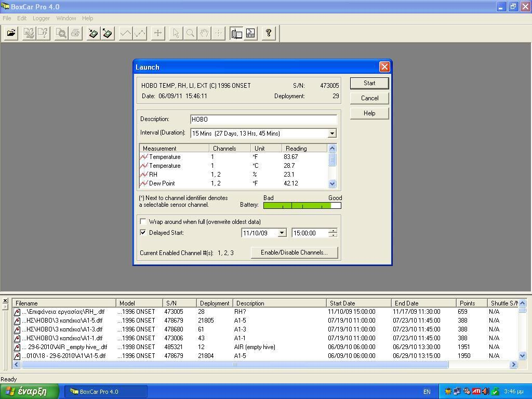Screen dimensions: 532x399
Task: Open the Interval (Duration) dropdown
Action: [332, 134]
